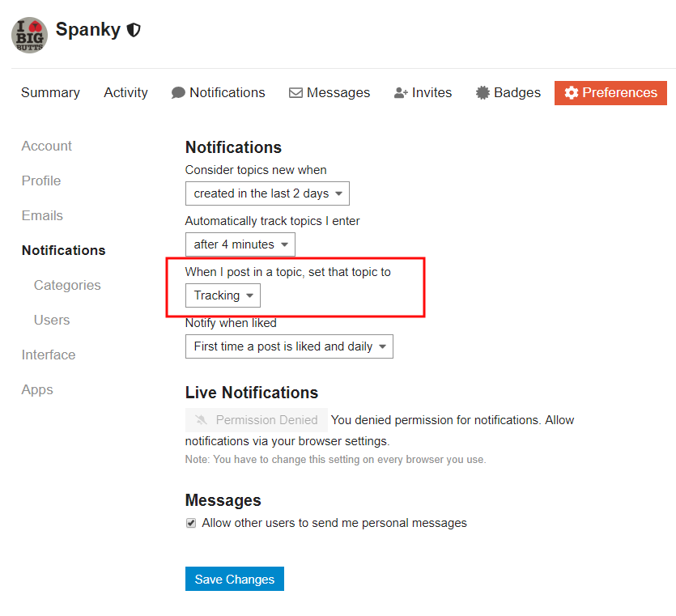Viewport: 676px width, 616px height.
Task: Click the muted bell Permission Denied button
Action: coord(257,420)
